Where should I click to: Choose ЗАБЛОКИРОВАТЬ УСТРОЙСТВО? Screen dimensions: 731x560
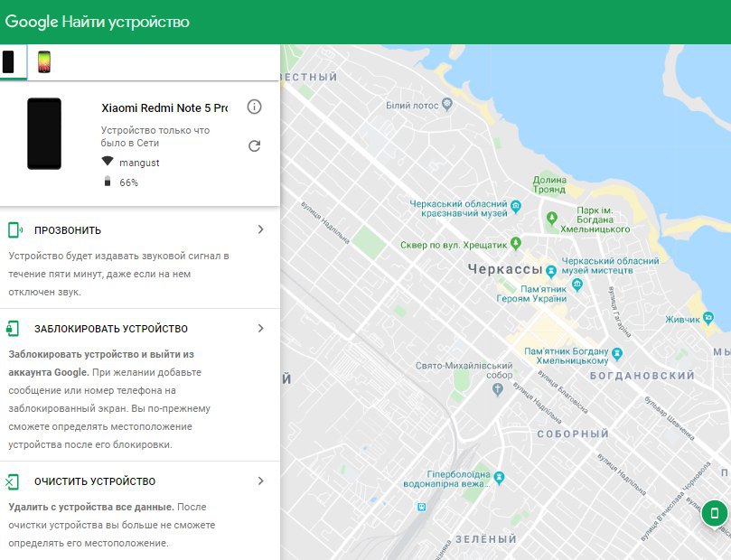point(111,329)
